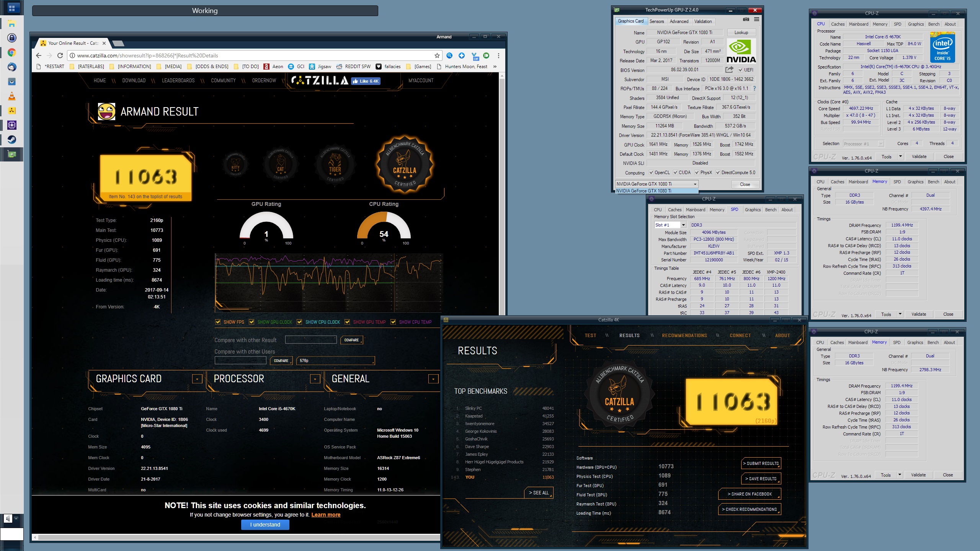Switch to the Sensors tab in GPU-Z
Screen dimensions: 980x551
657,21
